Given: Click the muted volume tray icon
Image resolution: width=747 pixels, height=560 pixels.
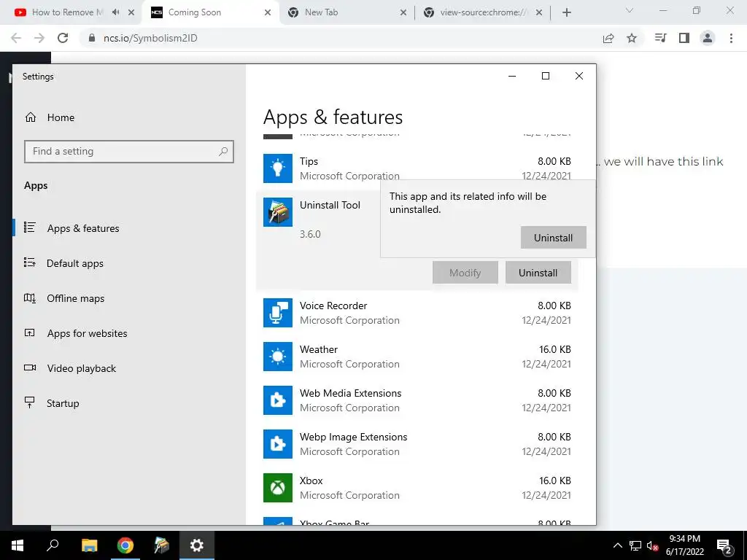Looking at the screenshot, I should [652, 545].
